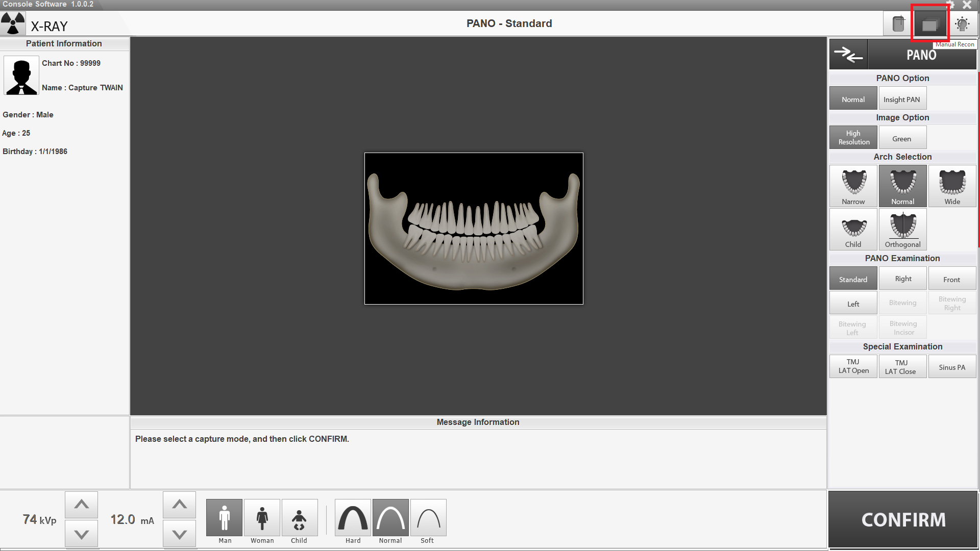Select Left PANO examination

853,303
